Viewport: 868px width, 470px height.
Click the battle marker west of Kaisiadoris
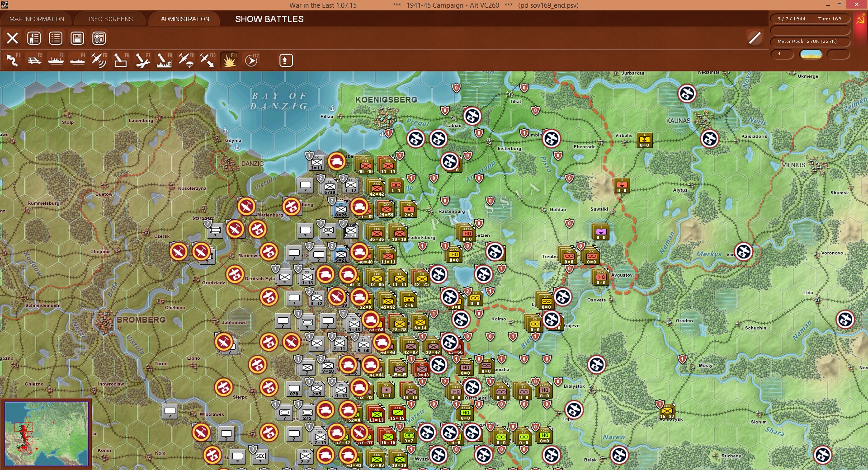point(710,139)
